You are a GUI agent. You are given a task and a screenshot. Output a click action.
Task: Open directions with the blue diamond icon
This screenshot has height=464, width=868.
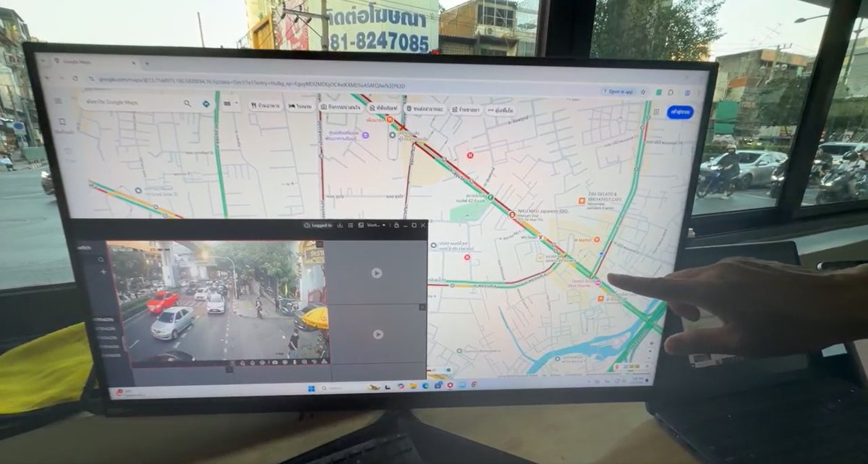click(206, 104)
